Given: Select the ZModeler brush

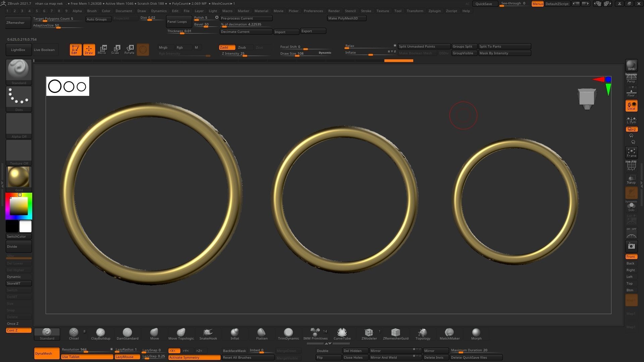Looking at the screenshot, I should point(369,334).
